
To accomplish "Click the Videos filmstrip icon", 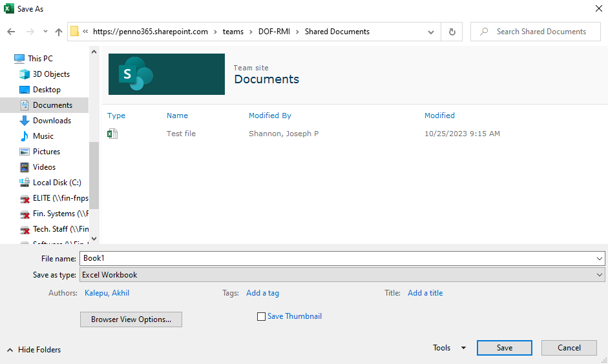I will (x=25, y=167).
